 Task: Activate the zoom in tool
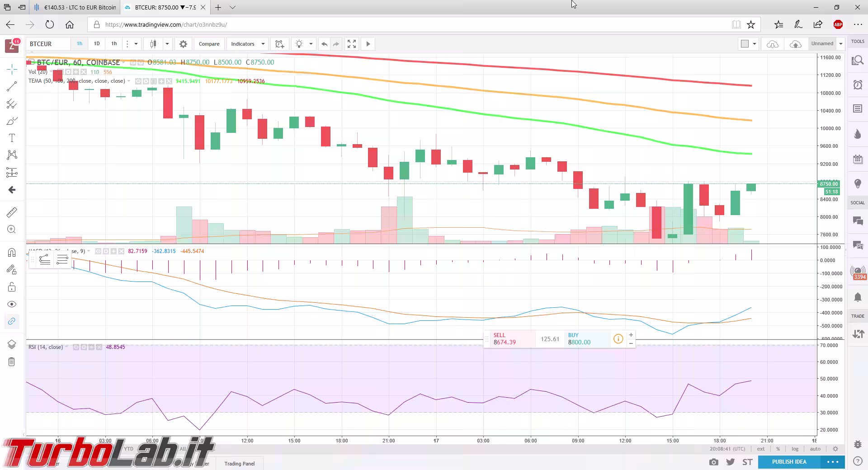click(x=12, y=230)
